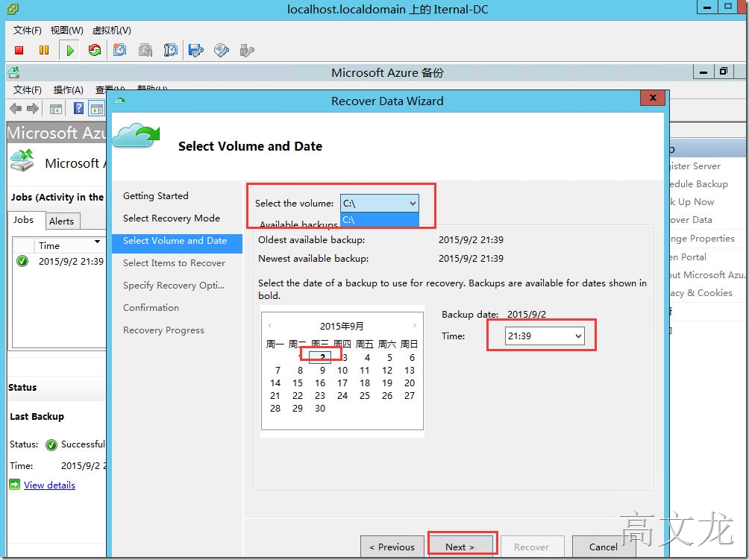Click Back Up Now in the Actions pane
Screen dimensions: 749x560
pos(692,202)
